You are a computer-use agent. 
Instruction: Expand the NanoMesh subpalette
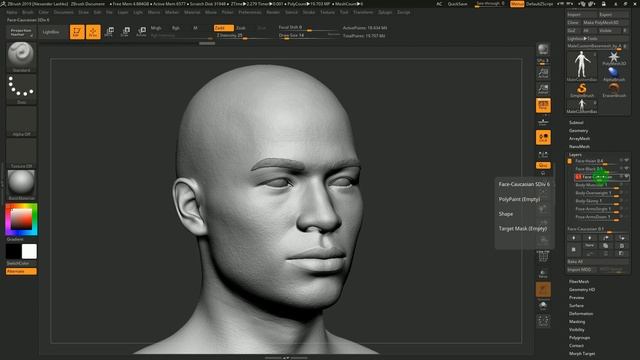(579, 146)
